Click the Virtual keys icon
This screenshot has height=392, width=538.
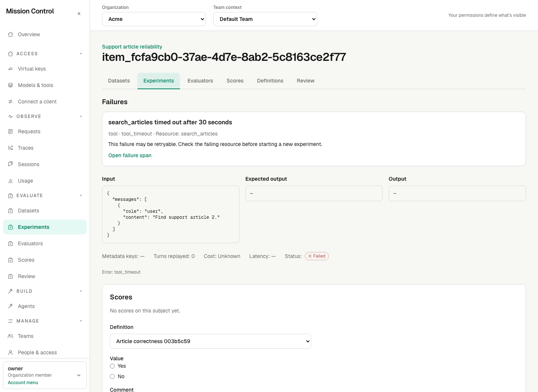(x=10, y=69)
